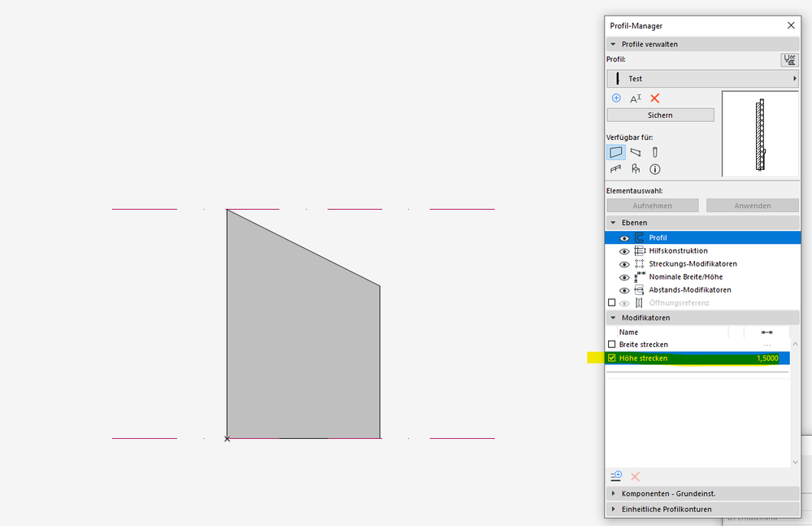
Task: Click the scroll up arrow of modifier list
Action: (796, 344)
